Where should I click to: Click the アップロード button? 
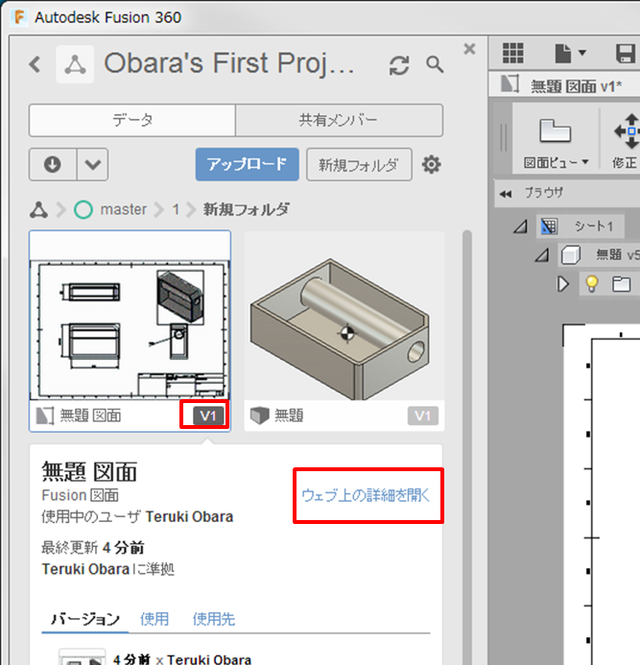247,164
